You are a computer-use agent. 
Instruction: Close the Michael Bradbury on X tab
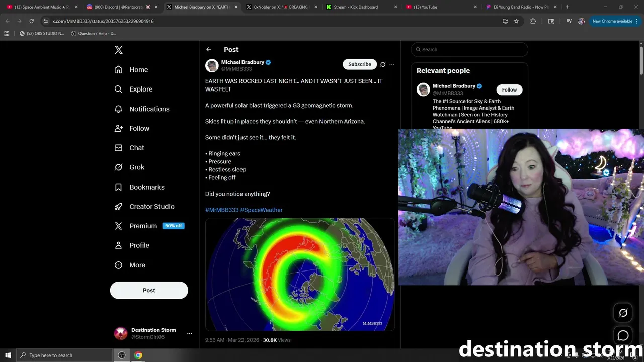click(x=236, y=7)
